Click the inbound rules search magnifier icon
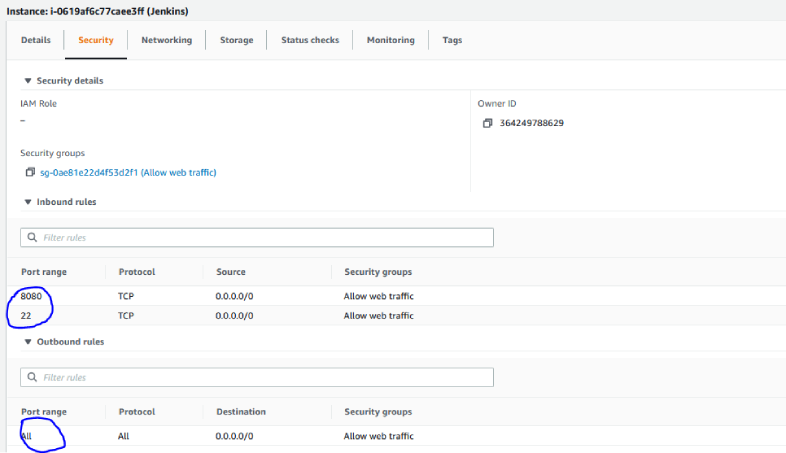Viewport: 786px width, 453px height. point(32,237)
